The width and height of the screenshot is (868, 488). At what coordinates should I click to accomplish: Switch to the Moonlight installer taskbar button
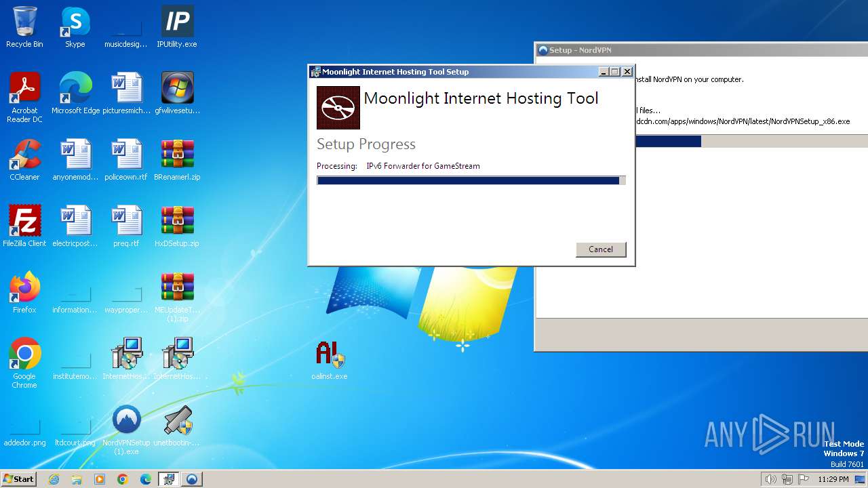point(169,479)
